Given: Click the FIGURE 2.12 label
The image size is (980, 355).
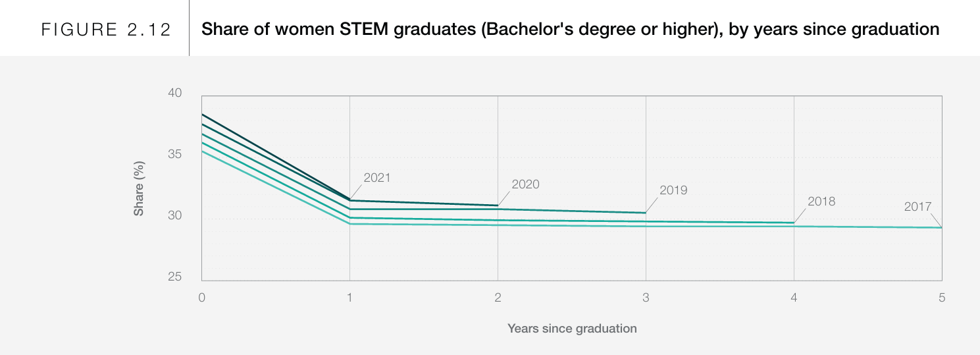Looking at the screenshot, I should click(x=106, y=30).
